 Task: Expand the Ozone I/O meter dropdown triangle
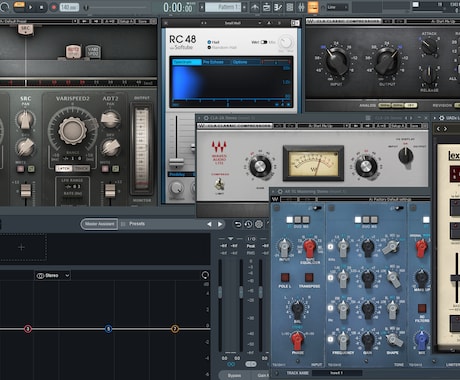coord(231,239)
